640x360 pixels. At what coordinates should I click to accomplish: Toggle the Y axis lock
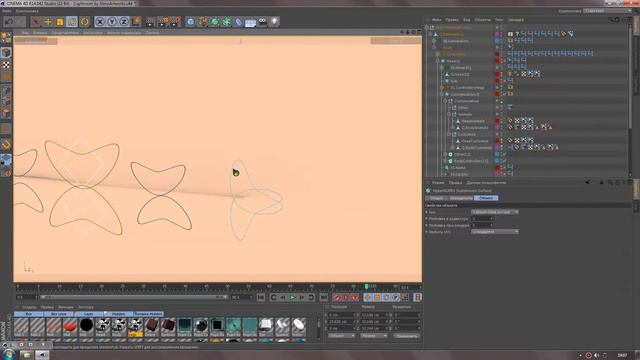click(x=112, y=21)
